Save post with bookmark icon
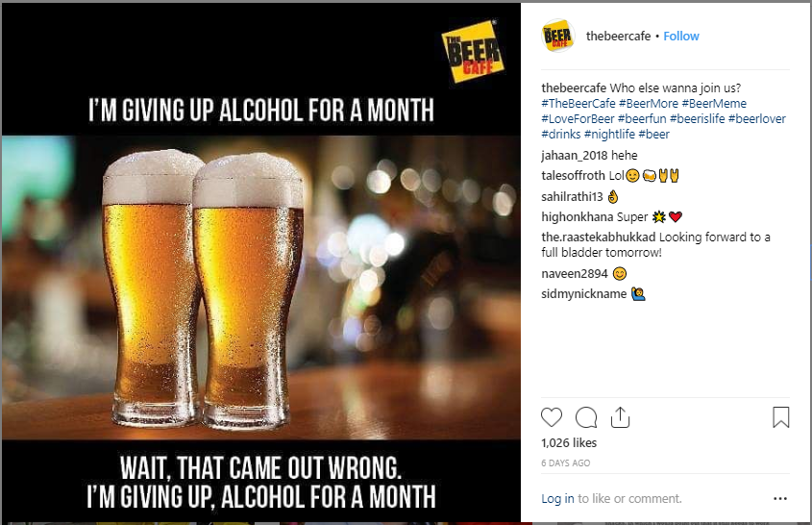This screenshot has width=812, height=525. tap(780, 417)
